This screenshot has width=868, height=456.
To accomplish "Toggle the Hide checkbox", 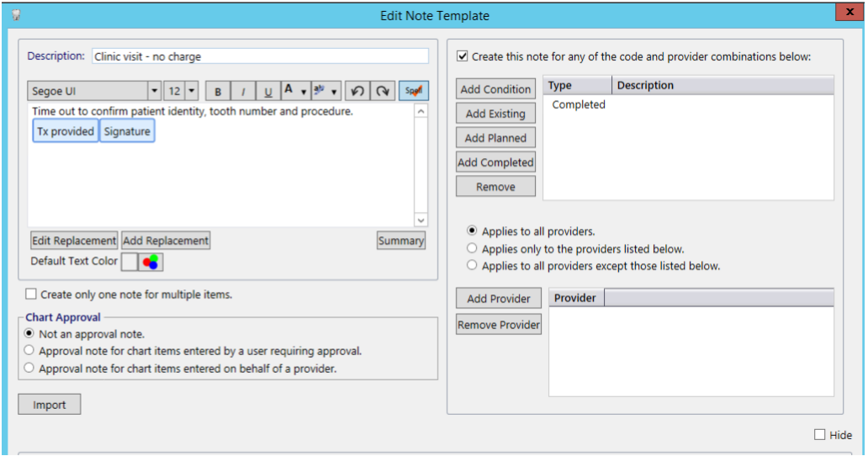I will (x=820, y=434).
